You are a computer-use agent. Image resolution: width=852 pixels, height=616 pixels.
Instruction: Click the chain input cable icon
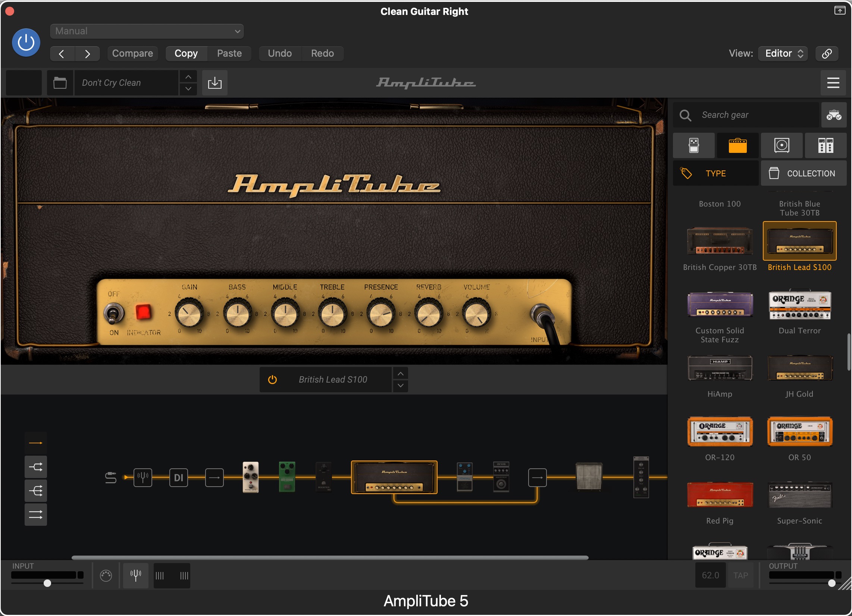(110, 478)
